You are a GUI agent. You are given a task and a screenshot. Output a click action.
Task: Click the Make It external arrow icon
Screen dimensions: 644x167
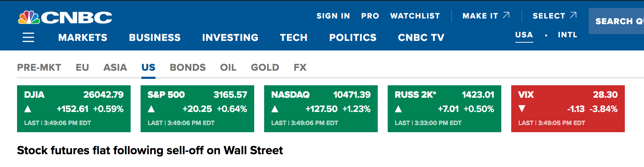(x=506, y=15)
